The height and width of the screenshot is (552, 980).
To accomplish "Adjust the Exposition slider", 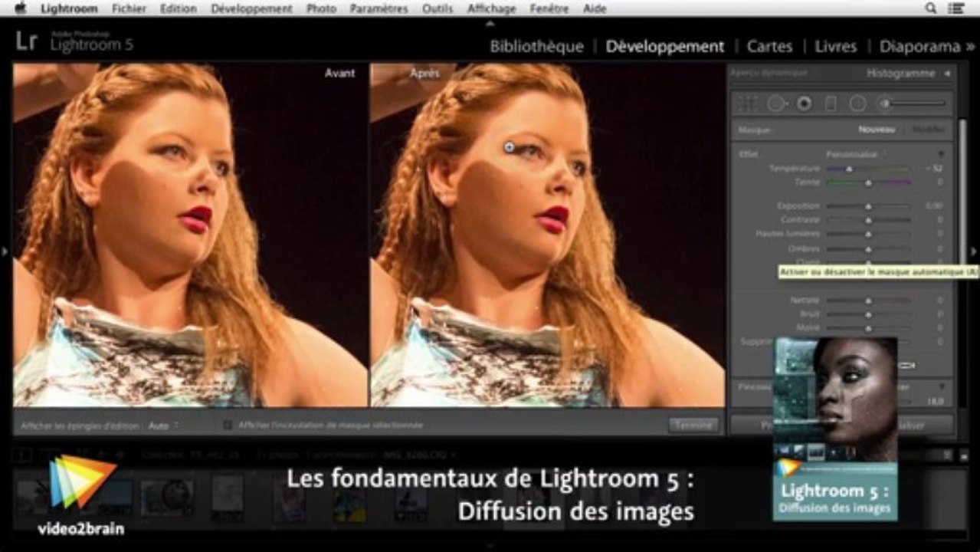I will (868, 206).
